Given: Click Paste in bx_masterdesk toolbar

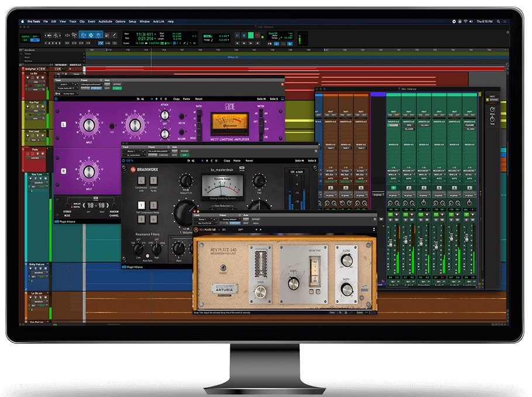Looking at the screenshot, I should 237,161.
